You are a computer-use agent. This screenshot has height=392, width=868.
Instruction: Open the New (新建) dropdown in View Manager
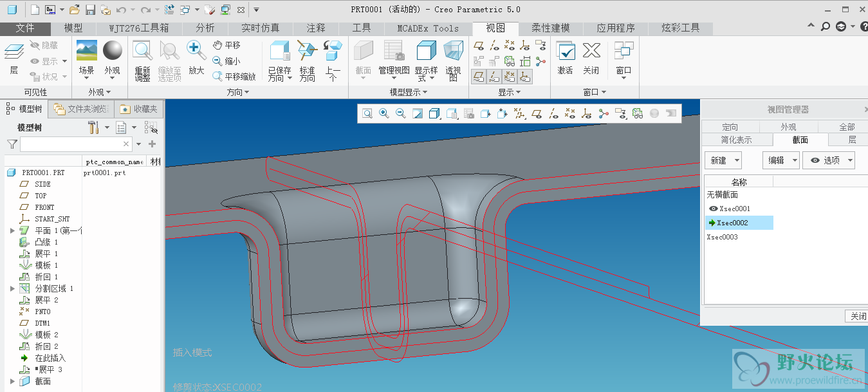pos(723,160)
